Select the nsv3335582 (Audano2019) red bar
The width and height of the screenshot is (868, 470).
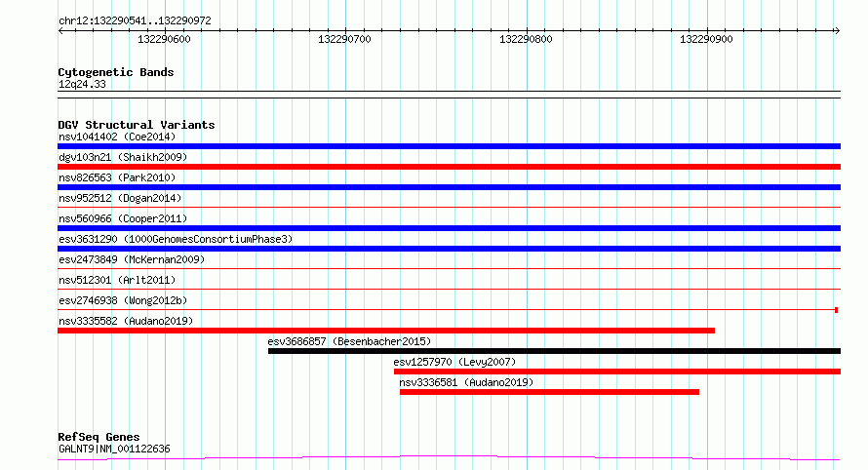386,331
